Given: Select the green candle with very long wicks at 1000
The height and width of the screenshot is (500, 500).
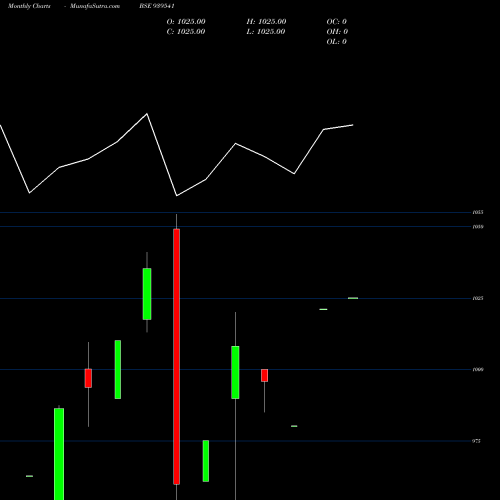Looking at the screenshot, I should pos(235,372).
